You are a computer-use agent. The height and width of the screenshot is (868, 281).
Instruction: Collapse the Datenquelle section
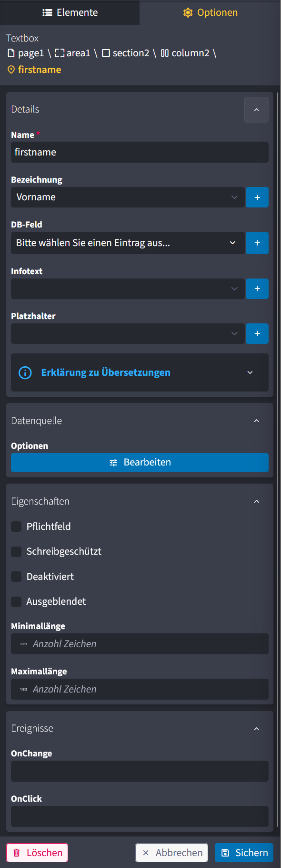tap(256, 421)
